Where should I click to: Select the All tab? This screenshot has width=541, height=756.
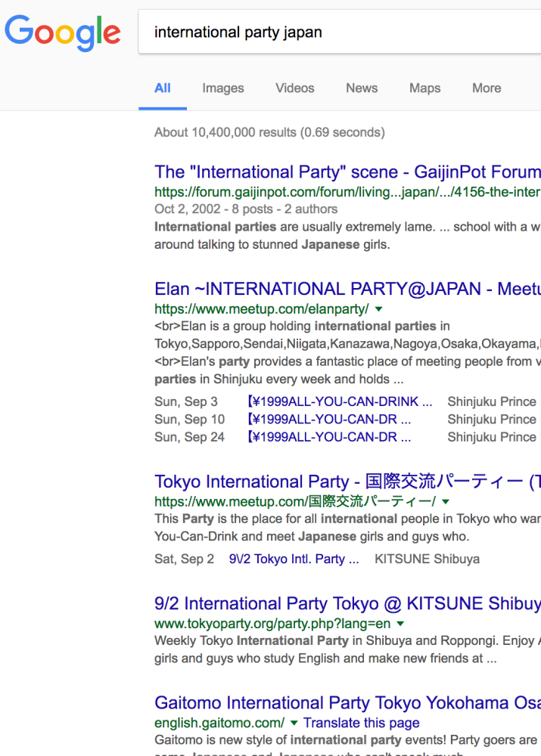[x=163, y=88]
